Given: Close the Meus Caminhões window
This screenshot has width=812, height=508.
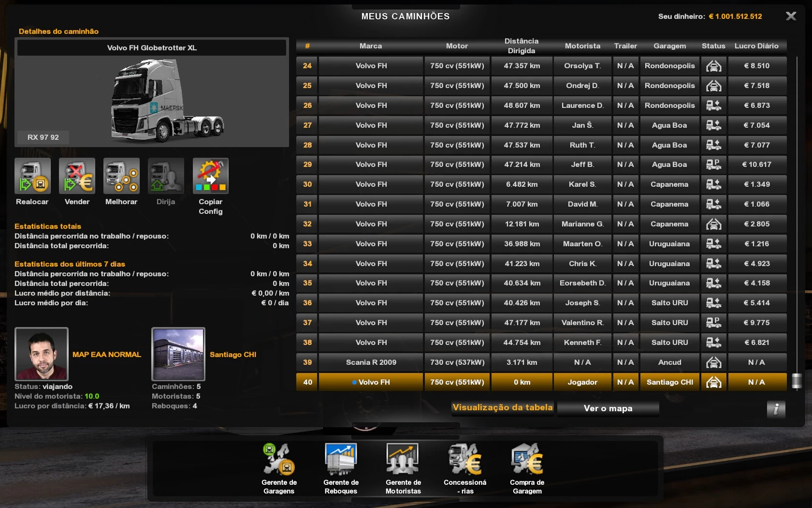Looking at the screenshot, I should [791, 16].
